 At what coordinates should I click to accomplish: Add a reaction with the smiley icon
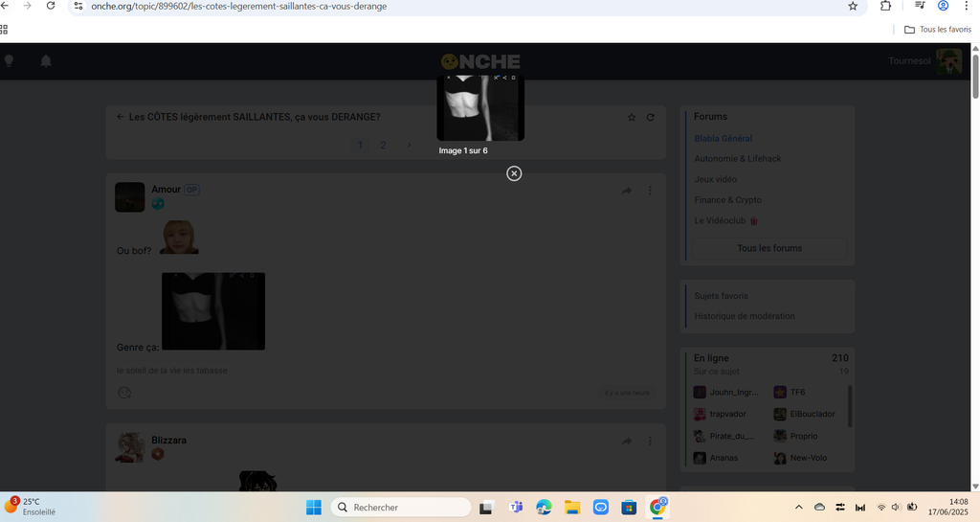[124, 393]
